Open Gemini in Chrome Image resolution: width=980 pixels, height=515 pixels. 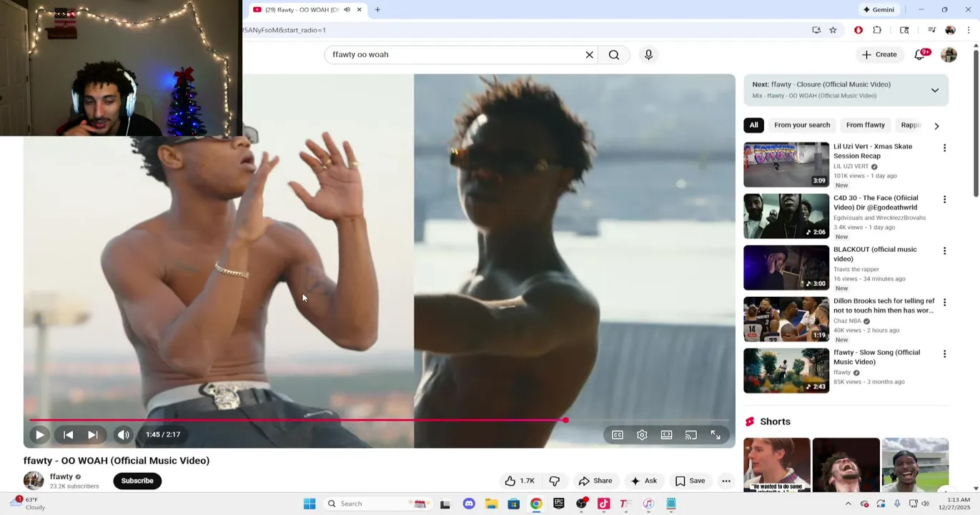(x=878, y=9)
